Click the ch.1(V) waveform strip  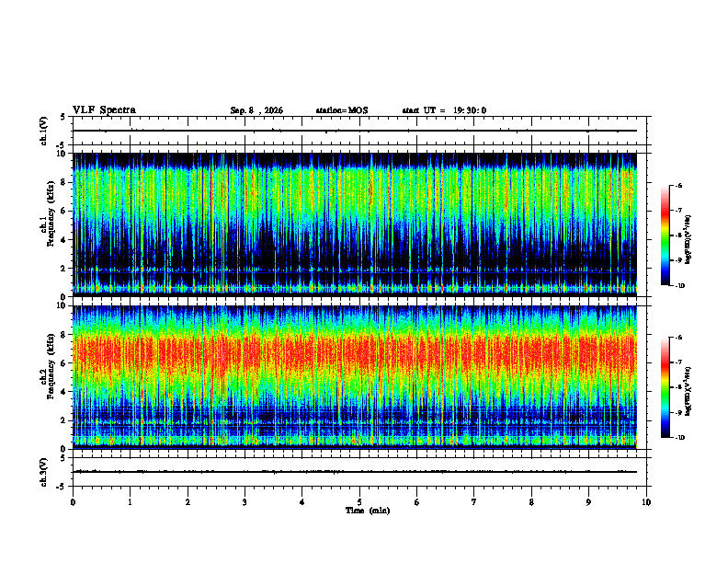355,131
